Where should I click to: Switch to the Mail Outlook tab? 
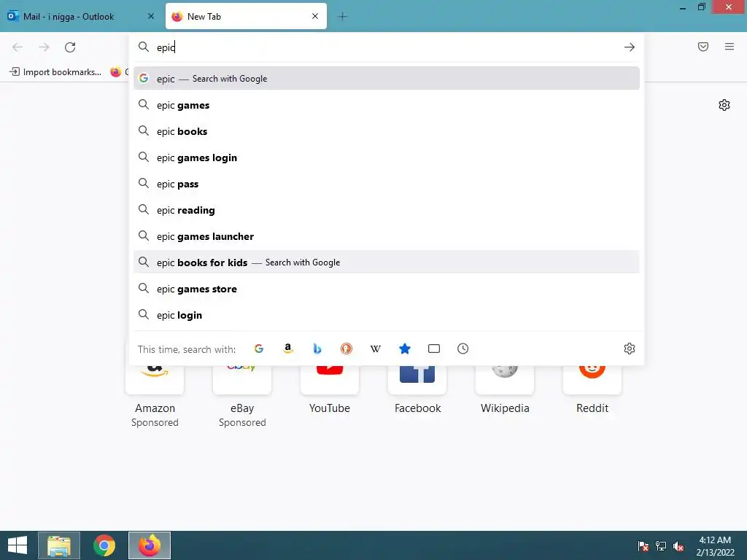[80, 17]
